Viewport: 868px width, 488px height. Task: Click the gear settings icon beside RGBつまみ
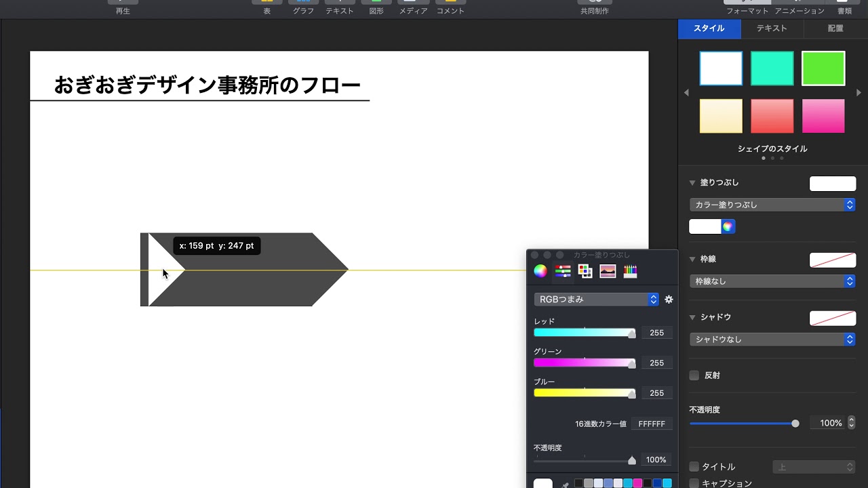(x=669, y=299)
